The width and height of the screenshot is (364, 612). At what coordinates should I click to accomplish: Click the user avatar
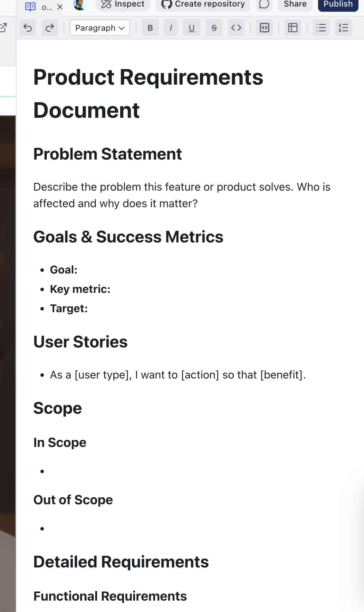point(80,4)
